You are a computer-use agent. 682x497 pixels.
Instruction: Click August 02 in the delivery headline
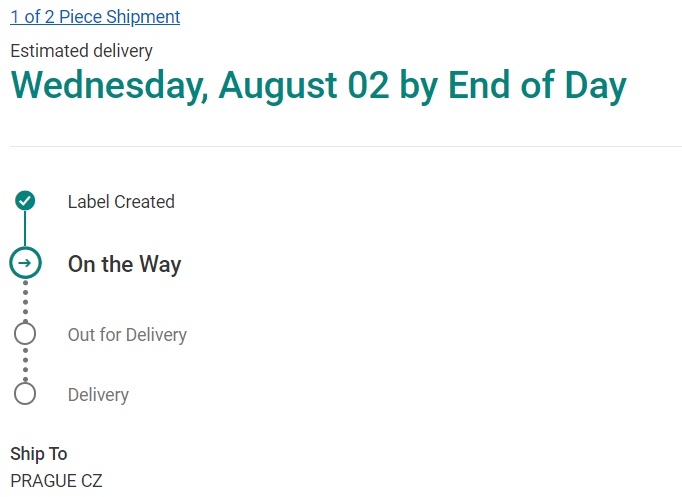(x=304, y=86)
